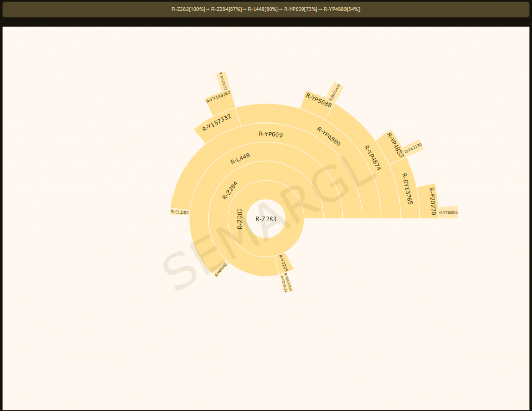Click the R-YP4874 segment
The height and width of the screenshot is (411, 532).
pyautogui.click(x=372, y=158)
